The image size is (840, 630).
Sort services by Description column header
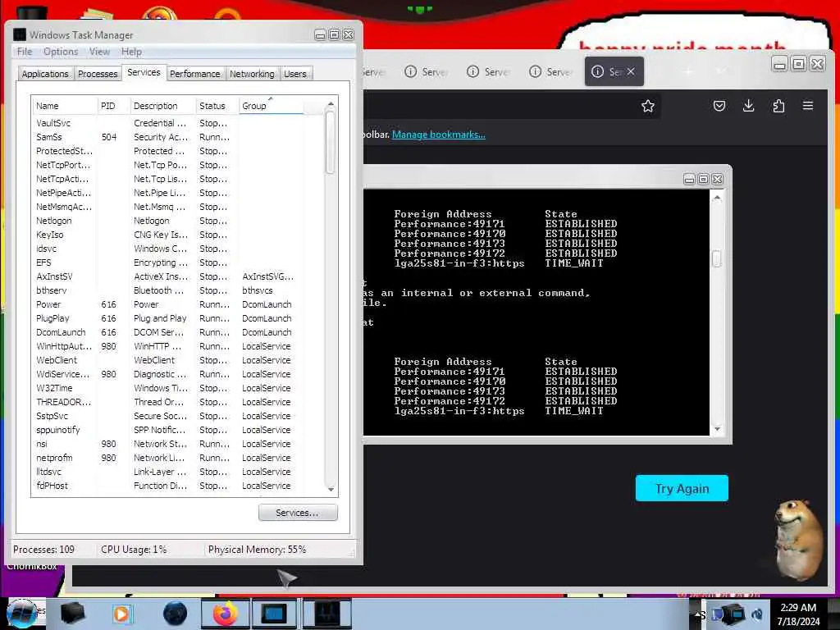(163, 106)
